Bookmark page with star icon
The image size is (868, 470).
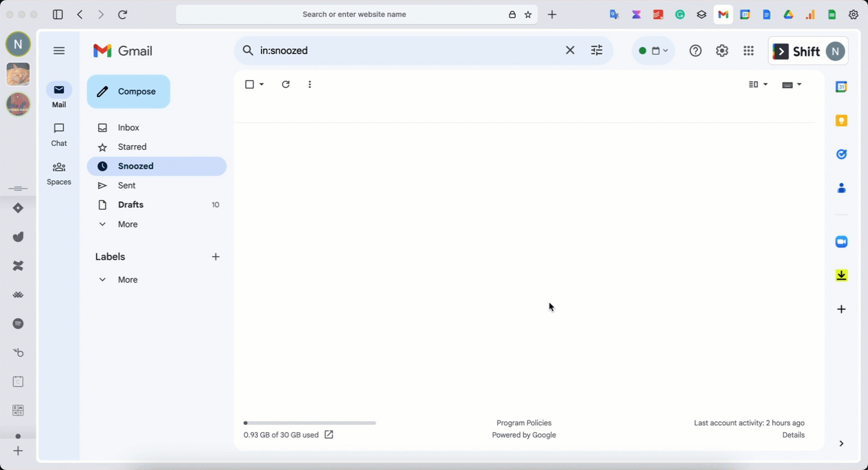(528, 14)
